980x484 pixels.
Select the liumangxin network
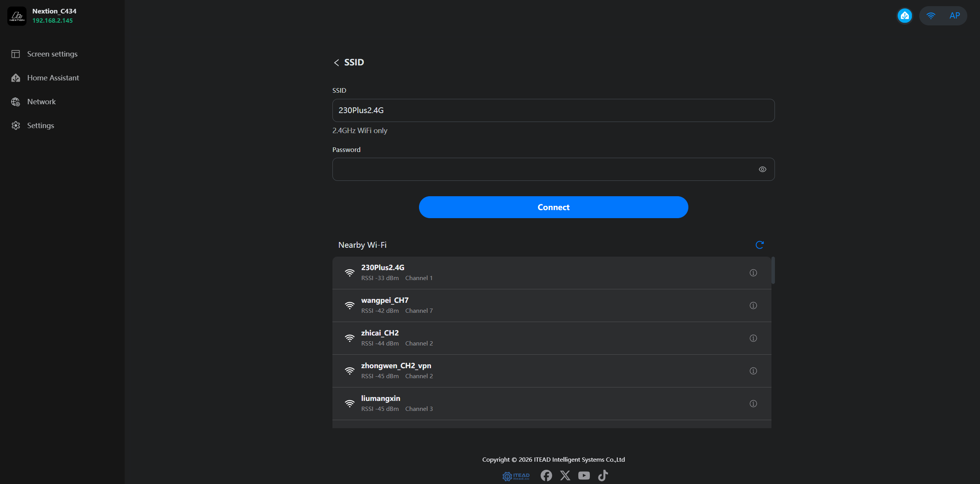pos(552,404)
